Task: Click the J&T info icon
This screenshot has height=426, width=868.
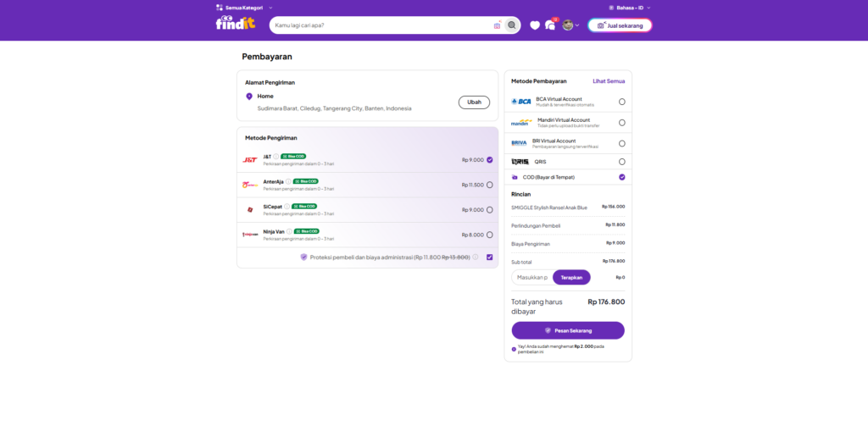Action: (276, 157)
